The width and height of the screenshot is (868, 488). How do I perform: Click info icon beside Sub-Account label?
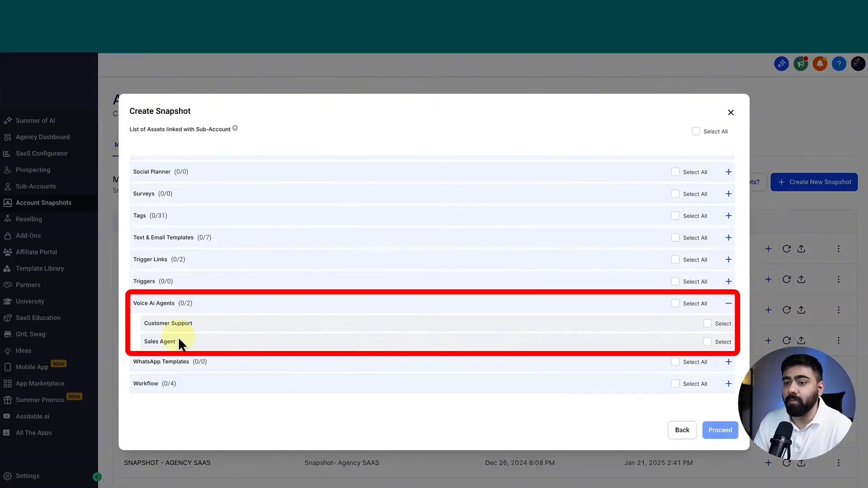(235, 128)
